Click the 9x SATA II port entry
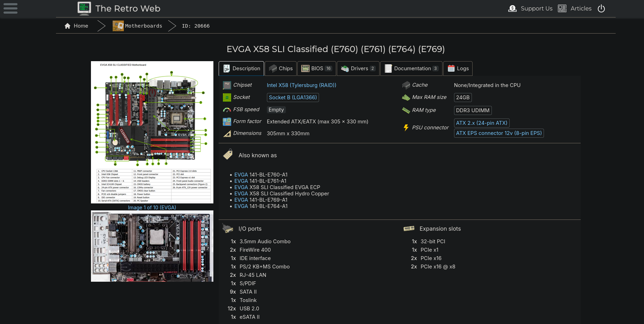Screen dimensions: 644x324 coord(243,292)
